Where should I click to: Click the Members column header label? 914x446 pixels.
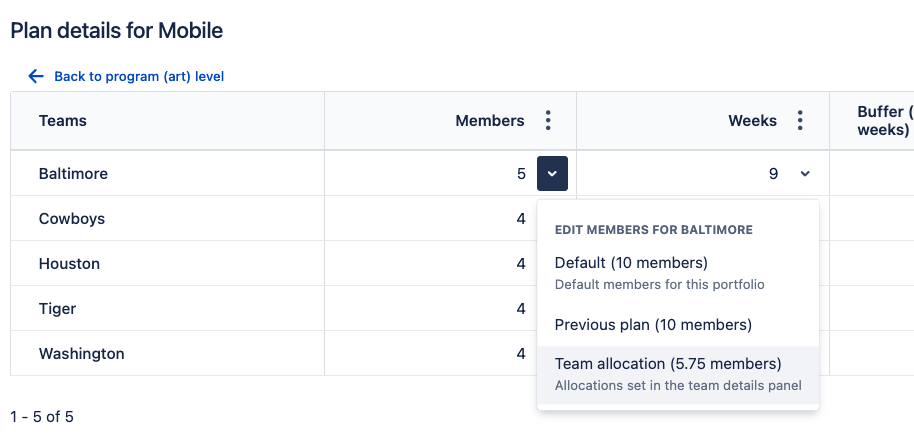[490, 121]
